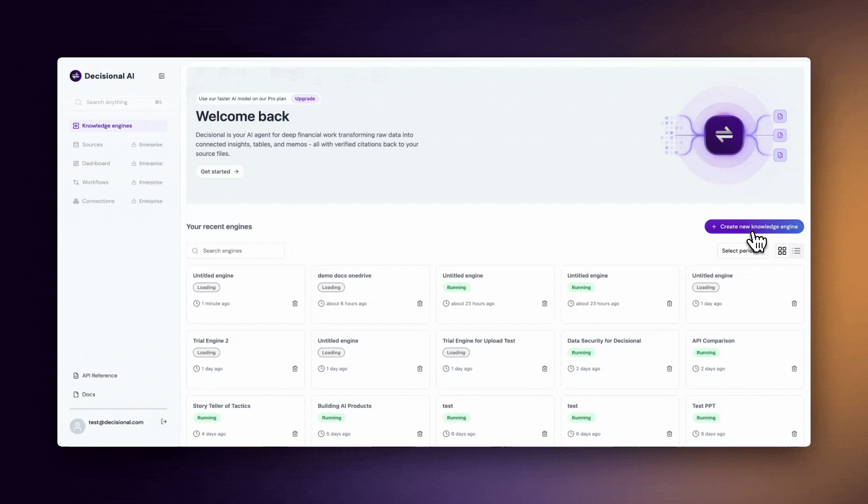Screen dimensions: 868x504
Task: Click the Decisional AI logo icon
Action: 76,76
